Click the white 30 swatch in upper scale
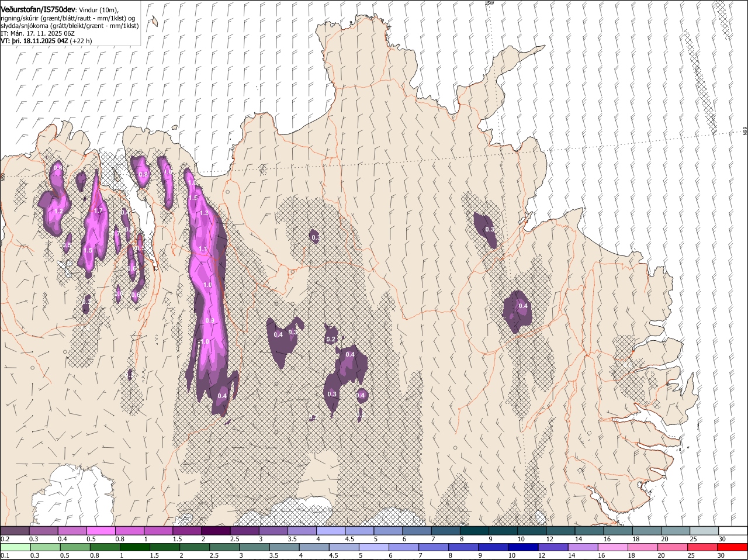Image resolution: width=748 pixels, height=560 pixels. click(x=733, y=530)
